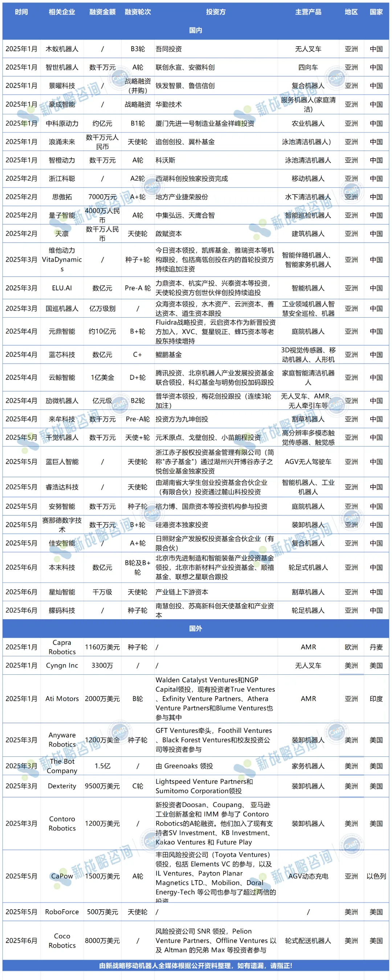Click company cell 睿浩达科技
392x980 pixels.
click(62, 487)
